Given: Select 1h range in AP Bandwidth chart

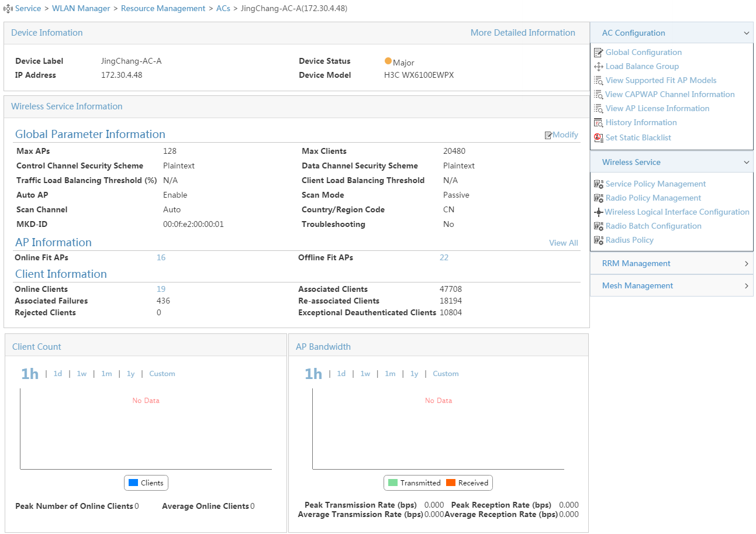Looking at the screenshot, I should [313, 374].
